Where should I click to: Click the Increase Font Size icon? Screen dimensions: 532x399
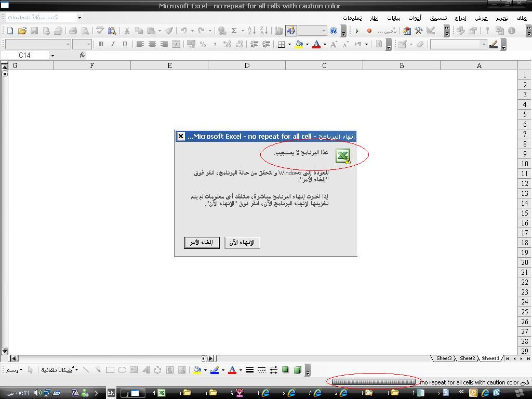coord(334,44)
